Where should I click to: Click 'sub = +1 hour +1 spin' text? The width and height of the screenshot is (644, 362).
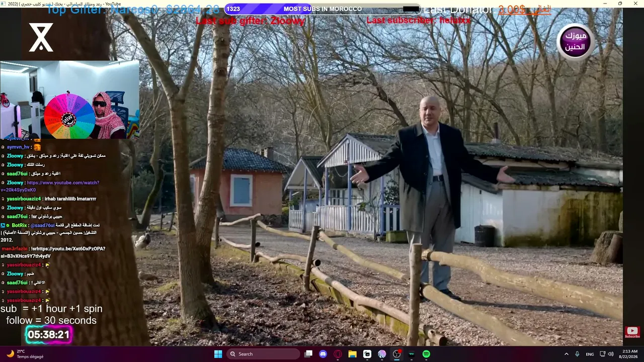(x=51, y=309)
